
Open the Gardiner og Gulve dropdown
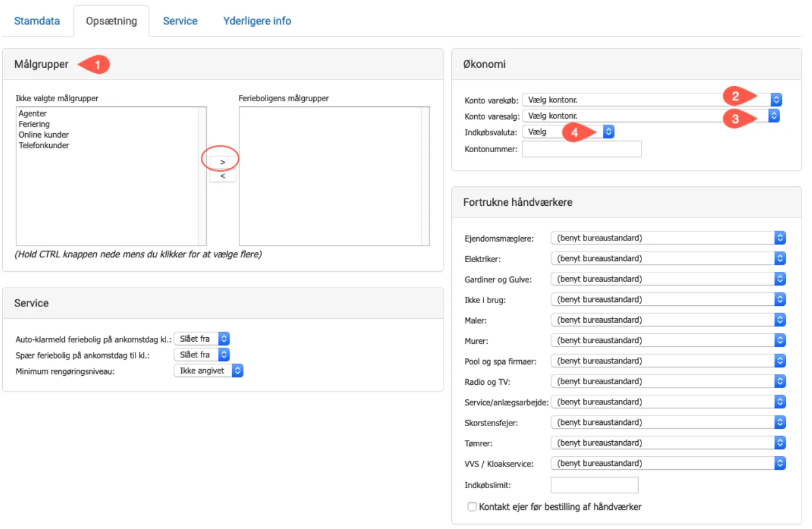pyautogui.click(x=668, y=279)
